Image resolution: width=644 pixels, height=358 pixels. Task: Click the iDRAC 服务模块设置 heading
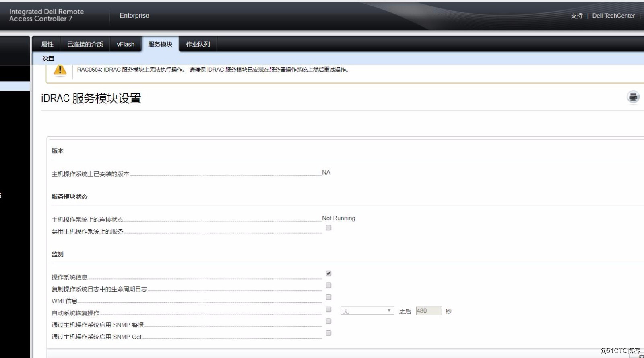(91, 98)
